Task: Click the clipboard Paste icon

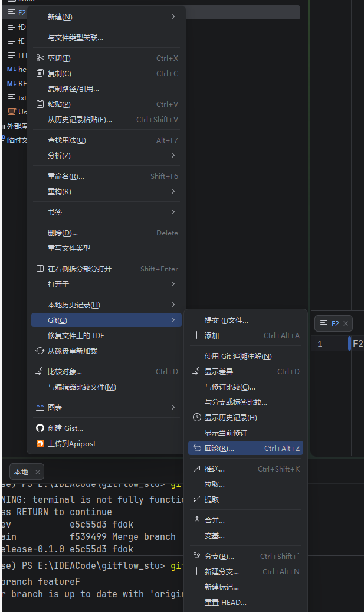Action: 40,104
